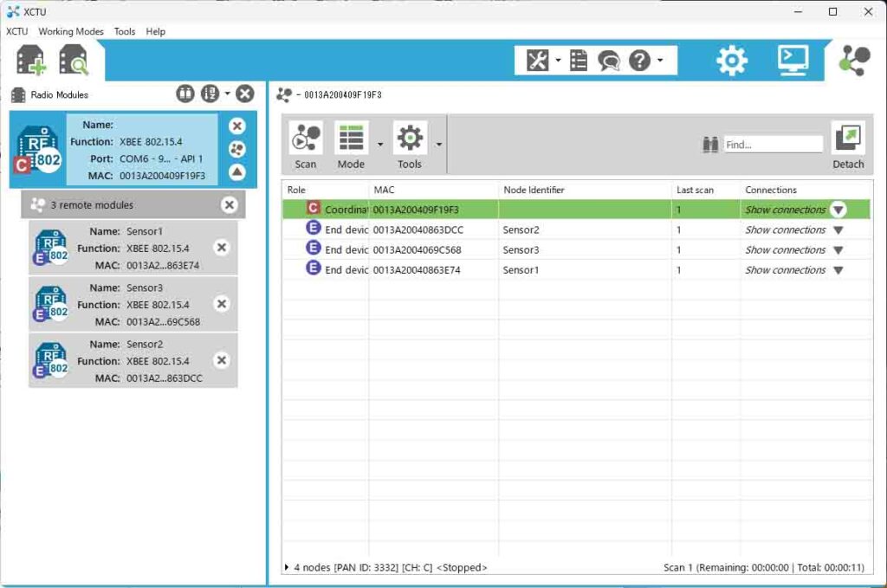Sort table by MAC column header
Screen dimensions: 887x588
(x=433, y=190)
